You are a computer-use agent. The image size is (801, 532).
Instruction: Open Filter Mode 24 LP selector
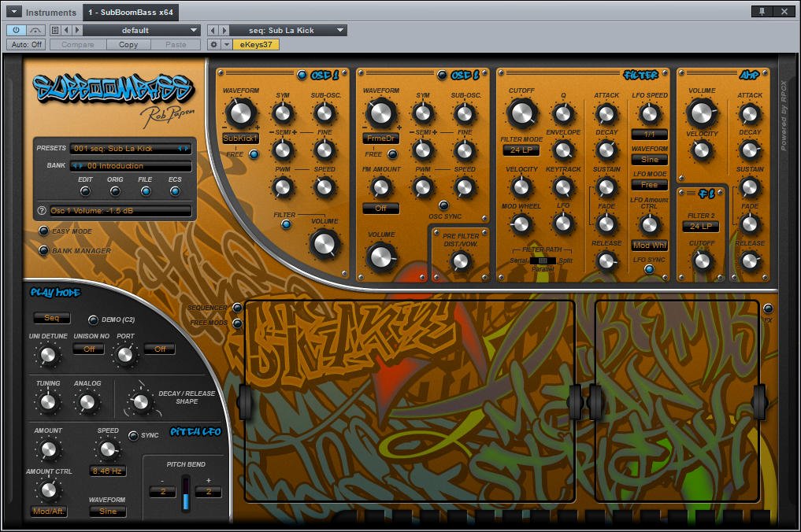tap(521, 150)
